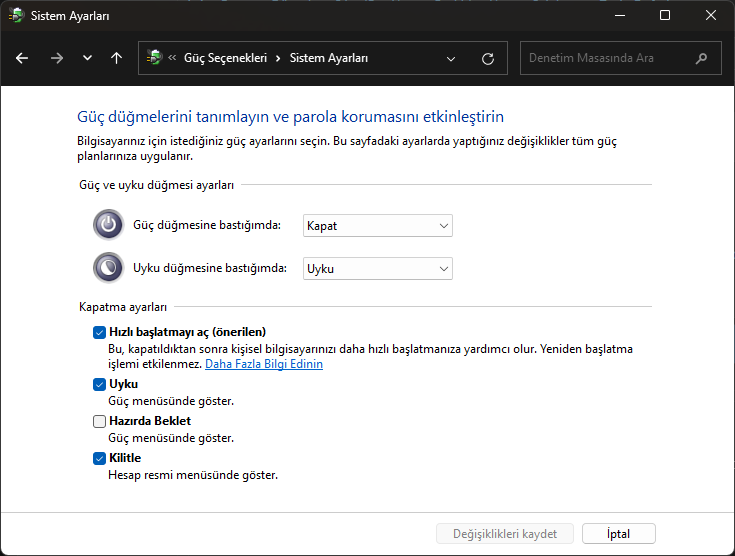This screenshot has height=556, width=735.
Task: Click the forward navigation arrow
Action: [56, 58]
